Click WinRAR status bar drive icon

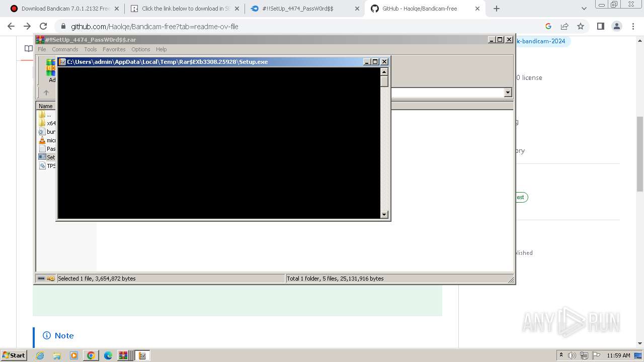tap(41, 279)
